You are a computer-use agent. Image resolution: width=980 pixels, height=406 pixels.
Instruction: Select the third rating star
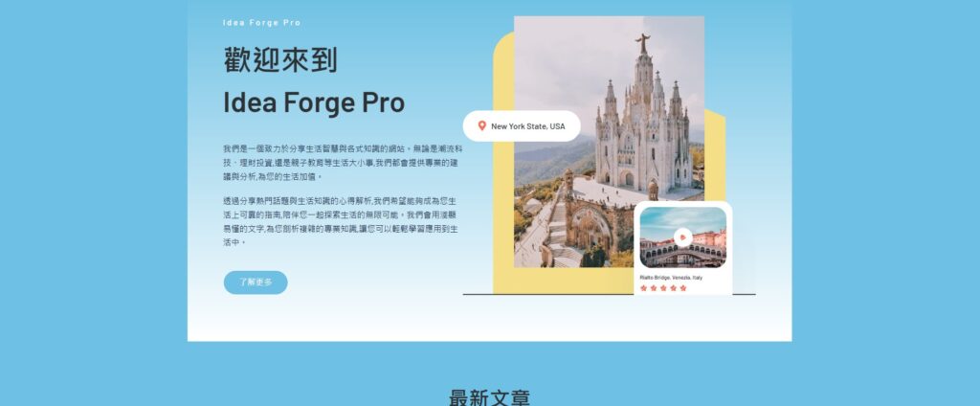click(x=663, y=288)
